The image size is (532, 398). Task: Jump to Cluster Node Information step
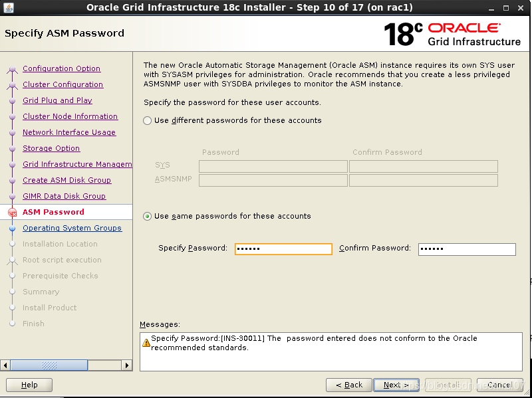[70, 116]
